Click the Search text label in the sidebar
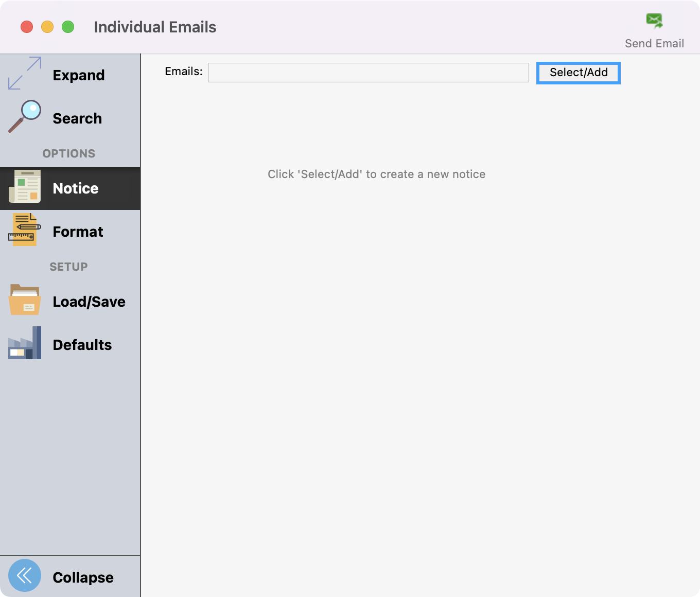Screen dimensions: 700x597 (x=77, y=118)
